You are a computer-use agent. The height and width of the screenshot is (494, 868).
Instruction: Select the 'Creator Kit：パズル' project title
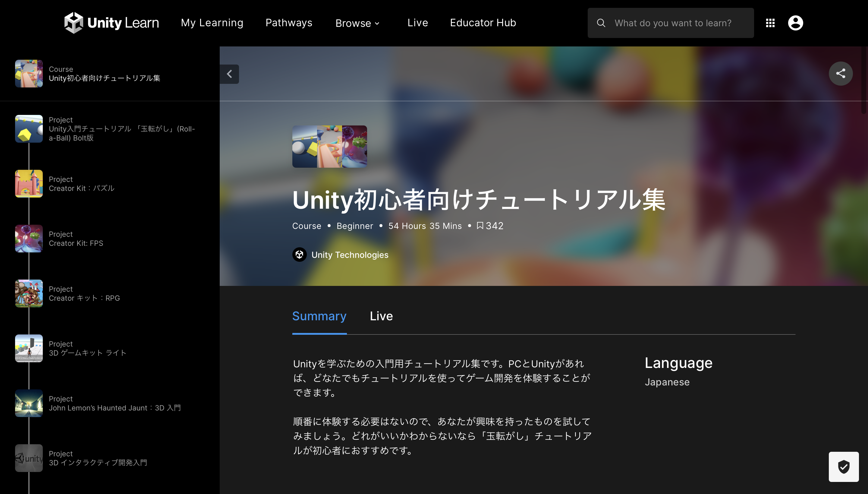[x=82, y=188]
